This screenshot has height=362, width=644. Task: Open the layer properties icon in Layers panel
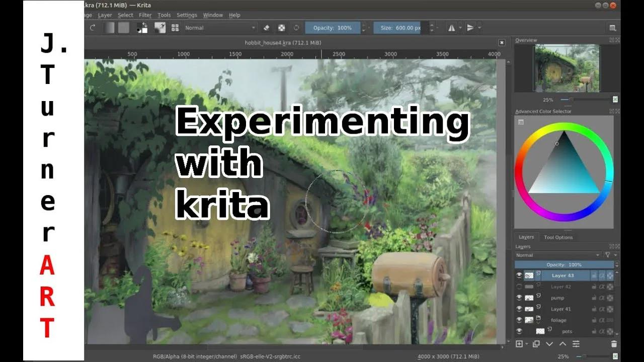576,344
